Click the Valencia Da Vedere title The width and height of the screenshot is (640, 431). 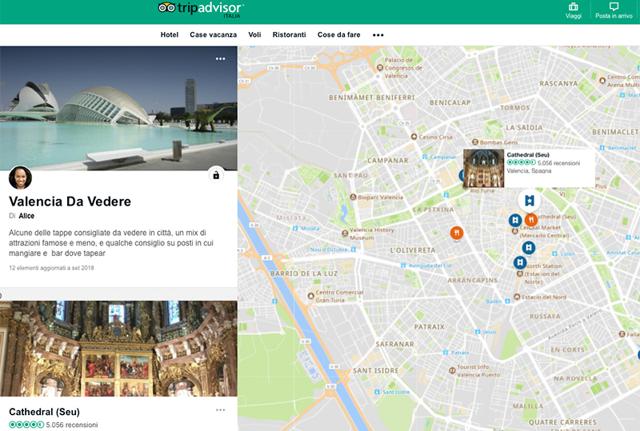tap(70, 201)
